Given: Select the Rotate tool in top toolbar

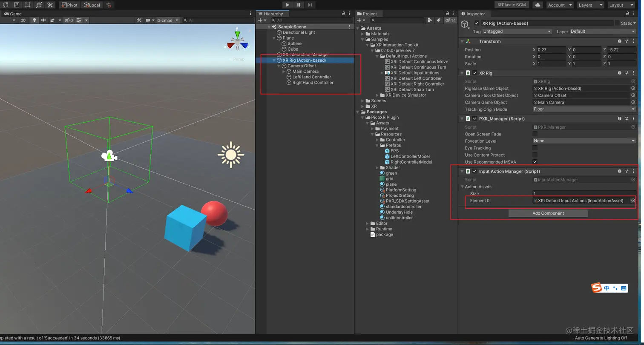Looking at the screenshot, I should pos(5,5).
